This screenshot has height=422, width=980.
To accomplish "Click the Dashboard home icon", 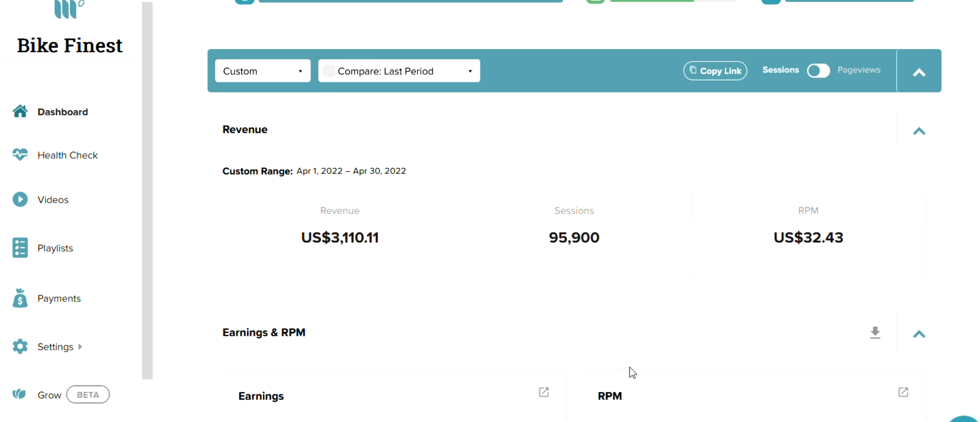I will (x=20, y=111).
